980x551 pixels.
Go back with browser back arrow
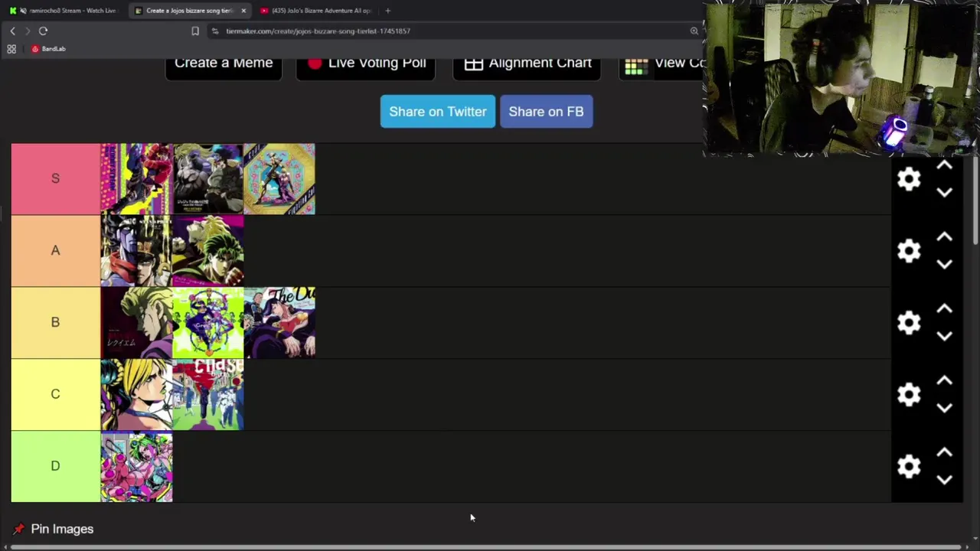point(12,31)
